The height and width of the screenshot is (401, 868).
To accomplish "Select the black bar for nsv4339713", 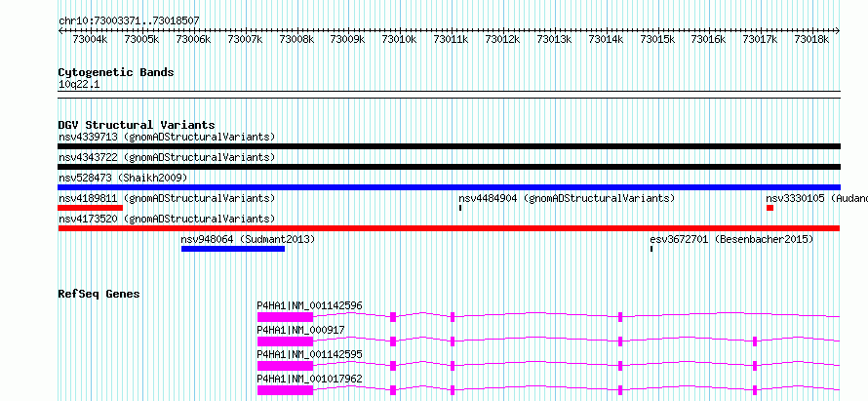I will tap(449, 146).
